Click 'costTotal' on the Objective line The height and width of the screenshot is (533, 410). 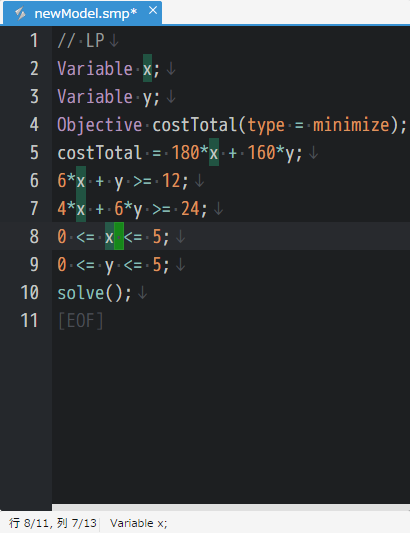pos(194,125)
